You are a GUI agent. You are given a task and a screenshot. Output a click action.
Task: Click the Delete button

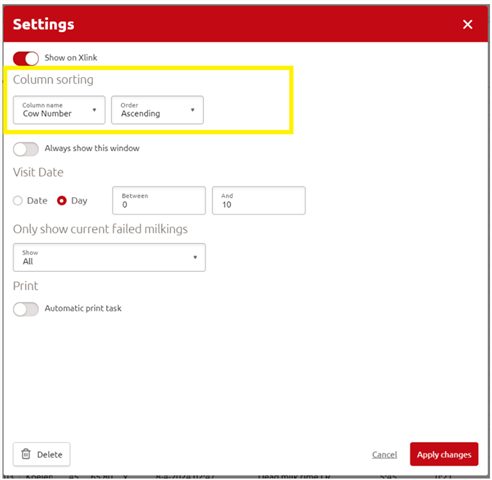pyautogui.click(x=42, y=454)
